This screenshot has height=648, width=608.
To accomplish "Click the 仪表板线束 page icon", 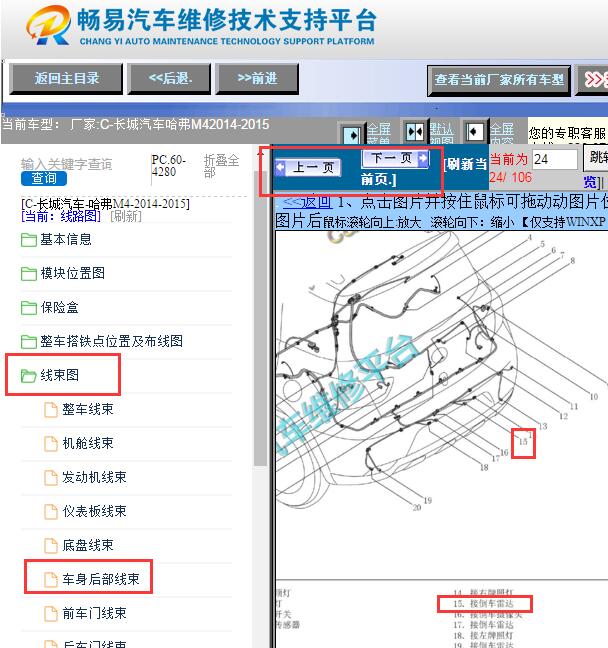I will 51,512.
